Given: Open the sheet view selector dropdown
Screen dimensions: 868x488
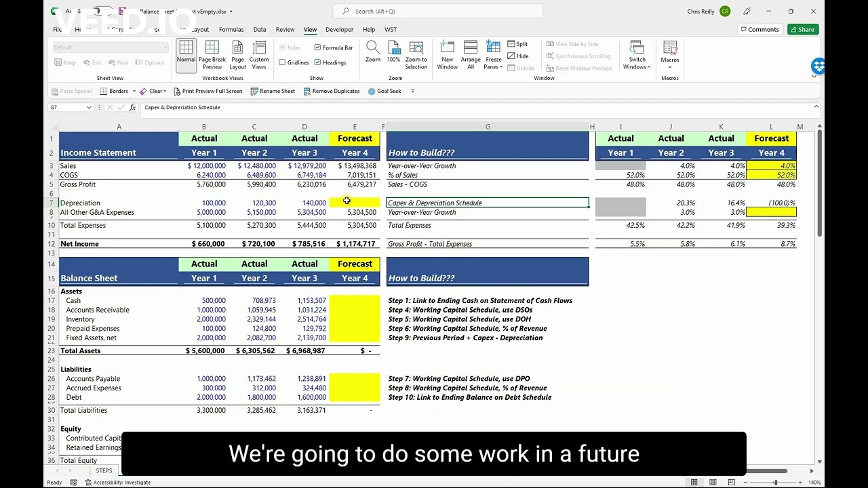Looking at the screenshot, I should coord(110,47).
